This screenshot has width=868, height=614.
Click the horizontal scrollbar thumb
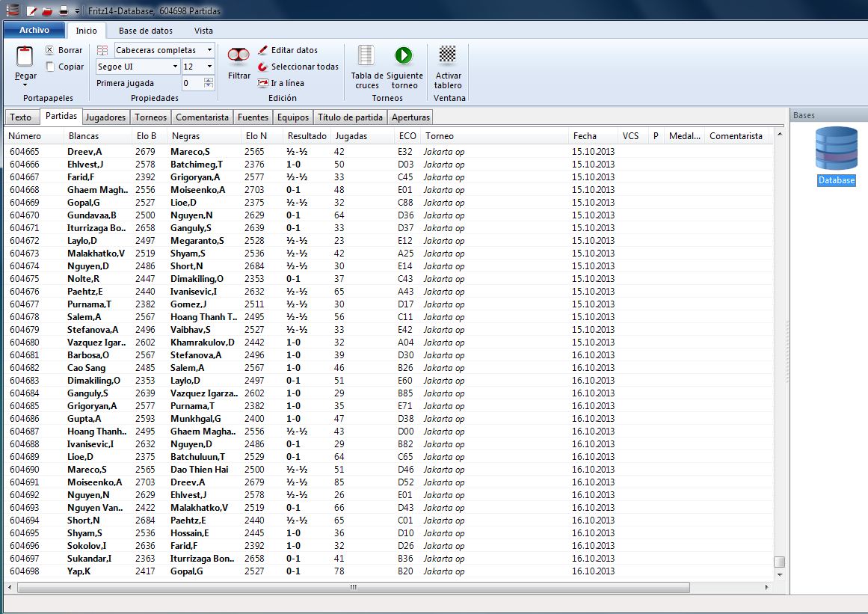(x=353, y=587)
